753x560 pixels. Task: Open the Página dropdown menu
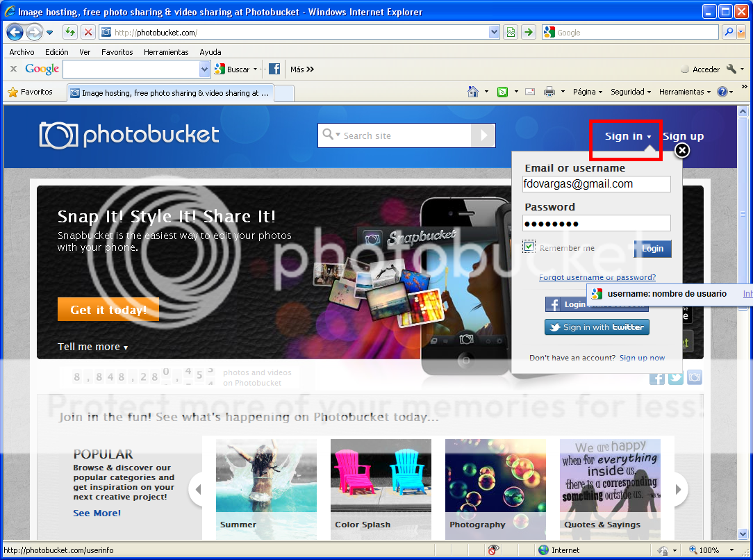click(x=588, y=92)
